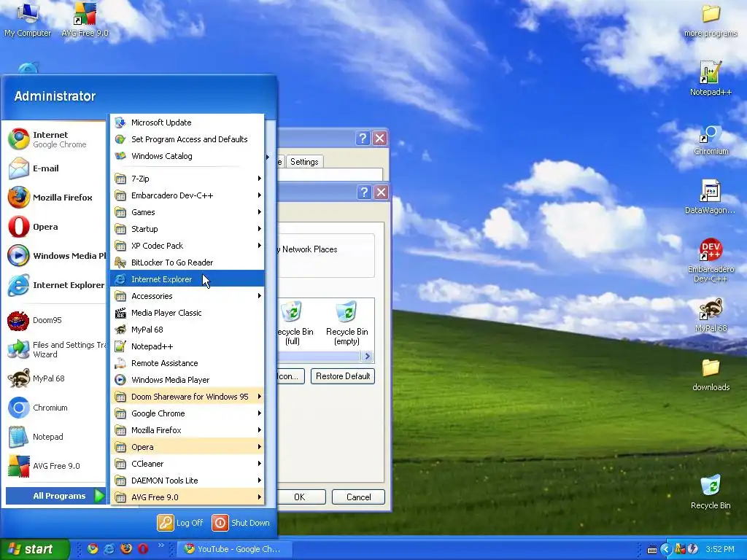This screenshot has width=747, height=560.
Task: Open Remote Assistance entry
Action: pyautogui.click(x=187, y=363)
